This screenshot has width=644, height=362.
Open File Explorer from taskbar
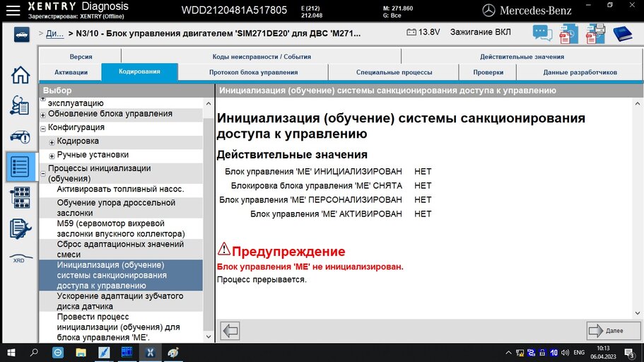click(x=81, y=353)
